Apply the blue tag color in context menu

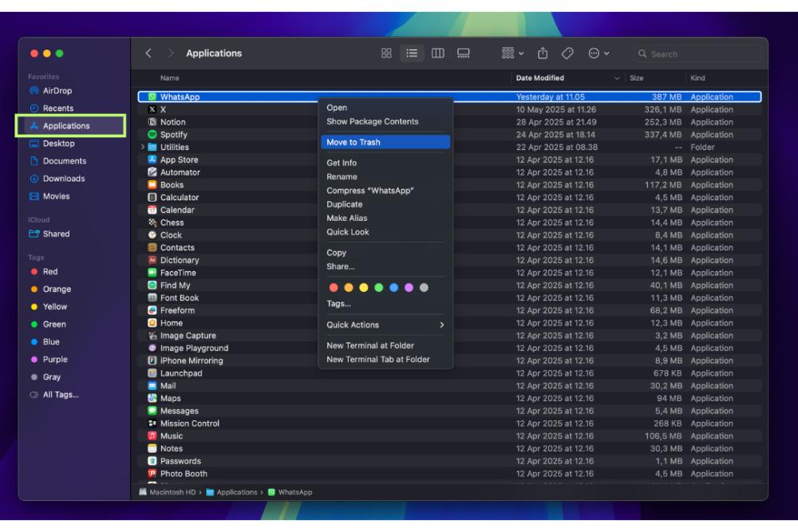pyautogui.click(x=393, y=287)
